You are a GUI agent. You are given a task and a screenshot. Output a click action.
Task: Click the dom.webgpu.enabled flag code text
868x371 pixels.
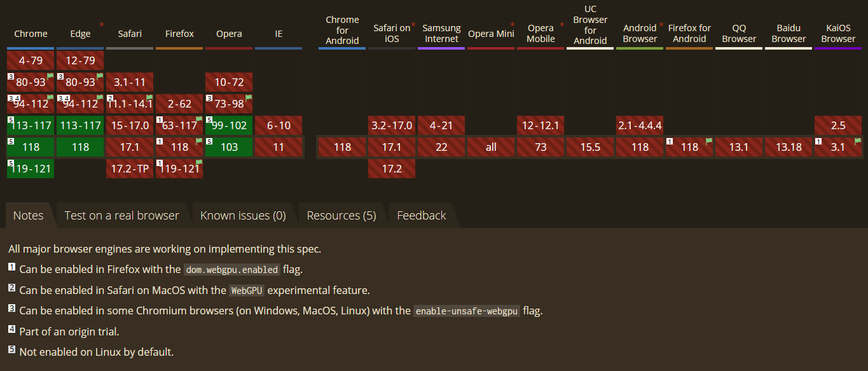click(232, 269)
